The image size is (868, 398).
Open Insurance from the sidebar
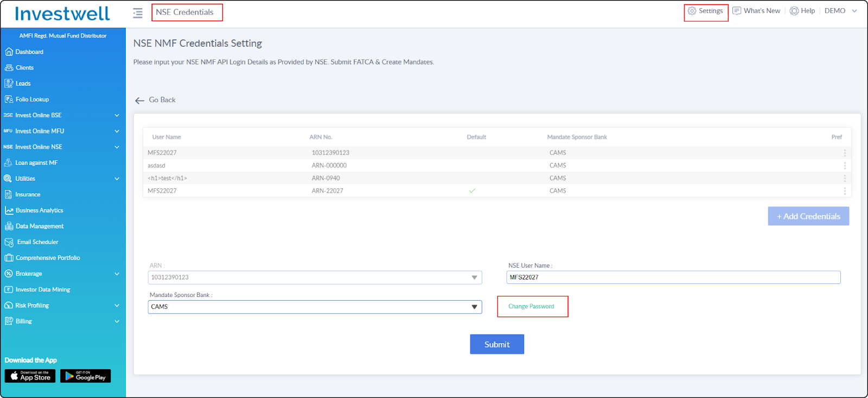28,194
